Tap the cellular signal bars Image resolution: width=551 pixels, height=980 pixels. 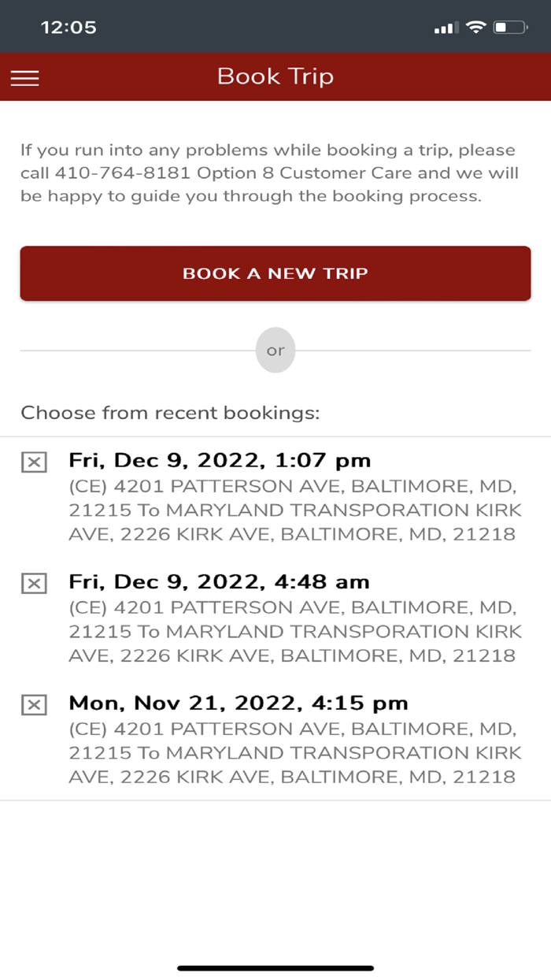pyautogui.click(x=445, y=26)
